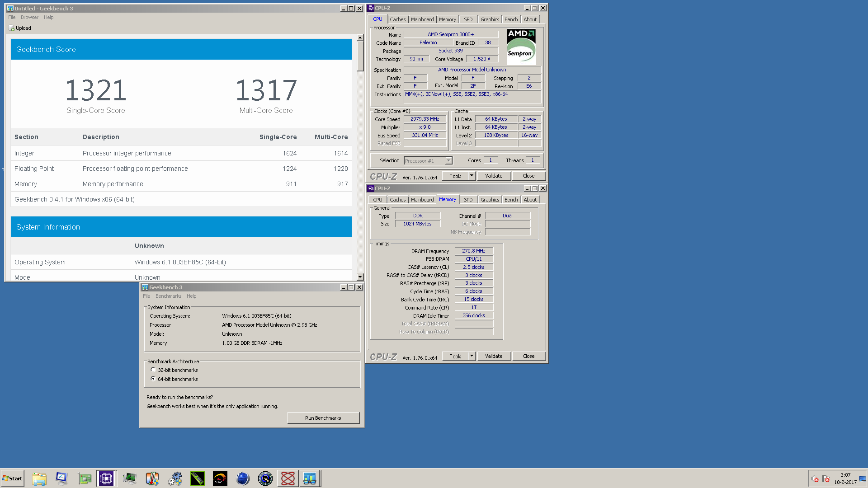Open the Action Center flag tray icon
Screen dimensions: 868x488
(x=826, y=479)
